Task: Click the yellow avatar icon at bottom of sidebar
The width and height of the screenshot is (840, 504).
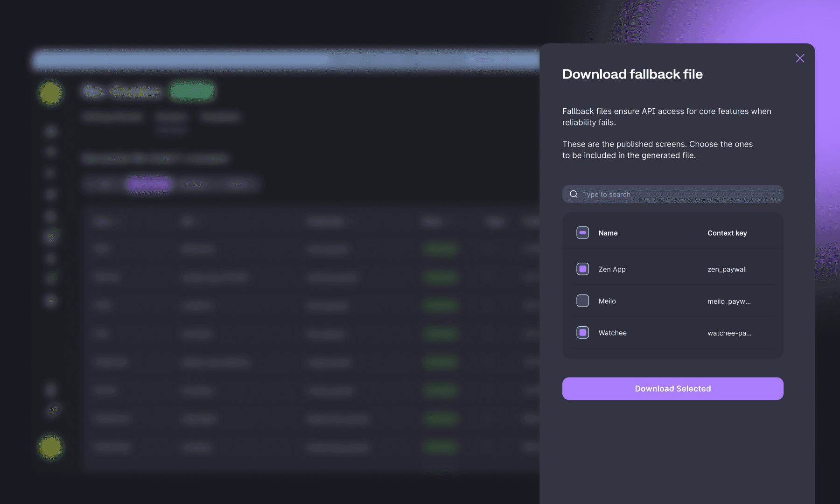Action: tap(50, 447)
